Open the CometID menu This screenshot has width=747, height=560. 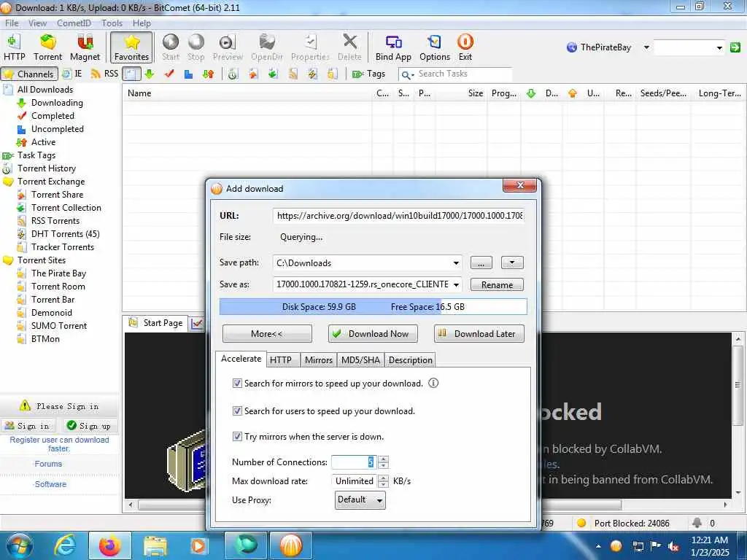pyautogui.click(x=74, y=23)
